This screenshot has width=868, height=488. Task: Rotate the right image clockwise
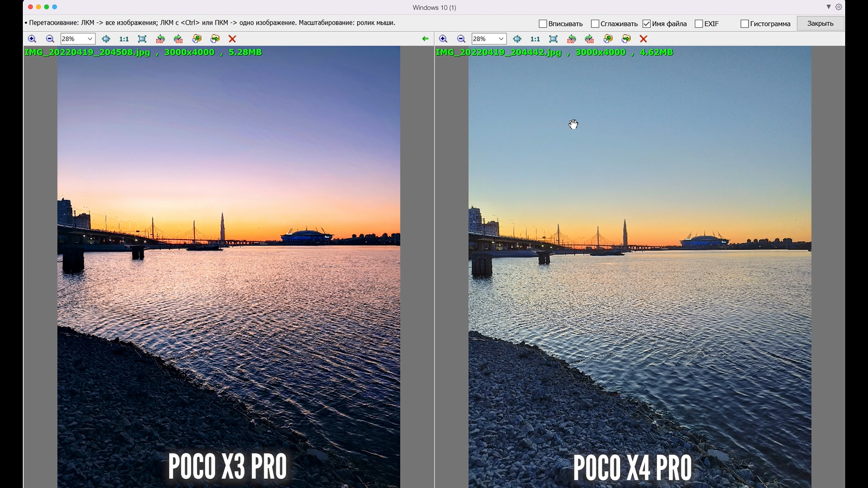590,39
